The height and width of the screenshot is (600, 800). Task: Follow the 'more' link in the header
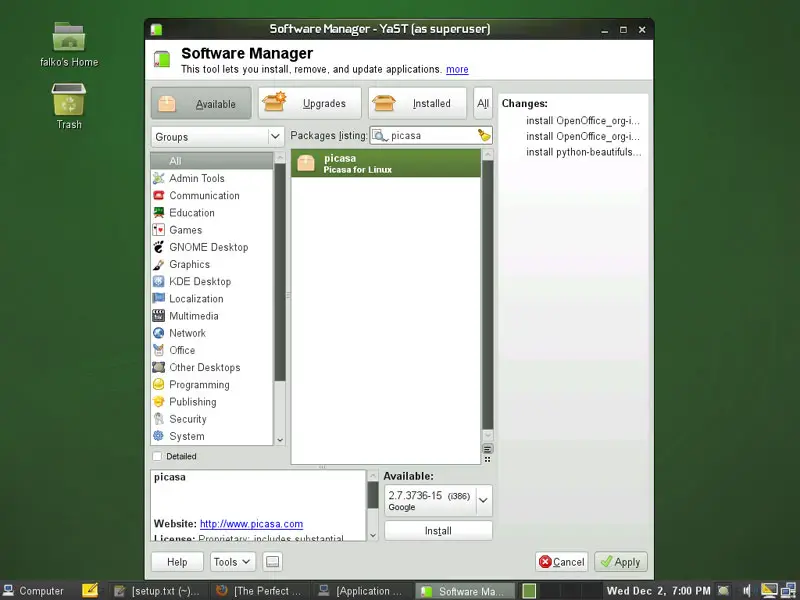pyautogui.click(x=457, y=69)
